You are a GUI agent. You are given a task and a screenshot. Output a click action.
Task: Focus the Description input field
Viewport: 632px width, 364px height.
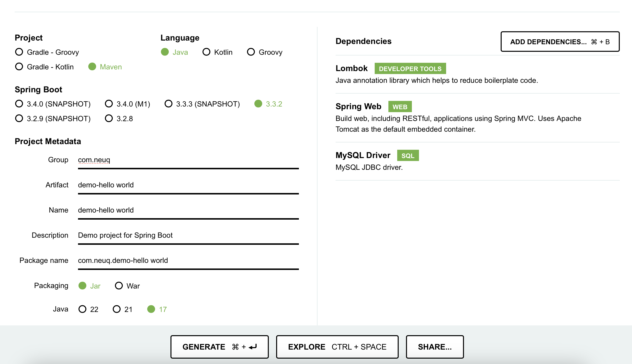[x=188, y=236]
